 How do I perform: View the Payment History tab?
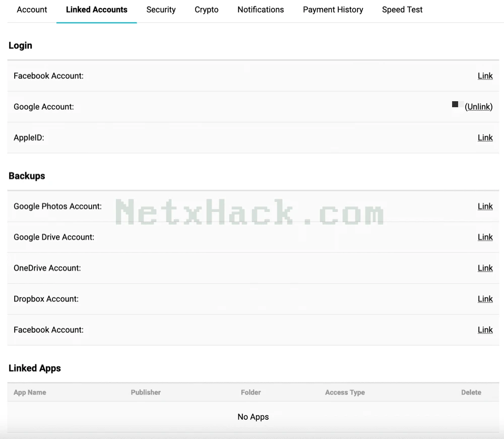(x=333, y=10)
